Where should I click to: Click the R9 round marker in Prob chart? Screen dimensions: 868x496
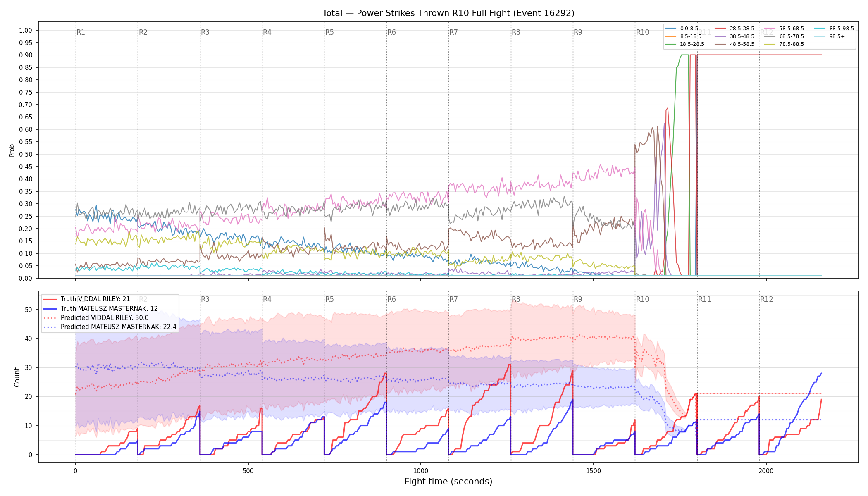click(578, 32)
